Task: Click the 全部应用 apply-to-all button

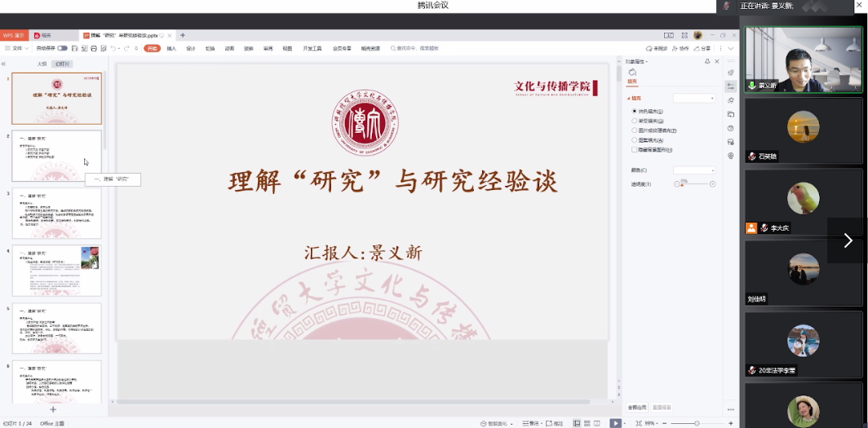Action: click(637, 407)
